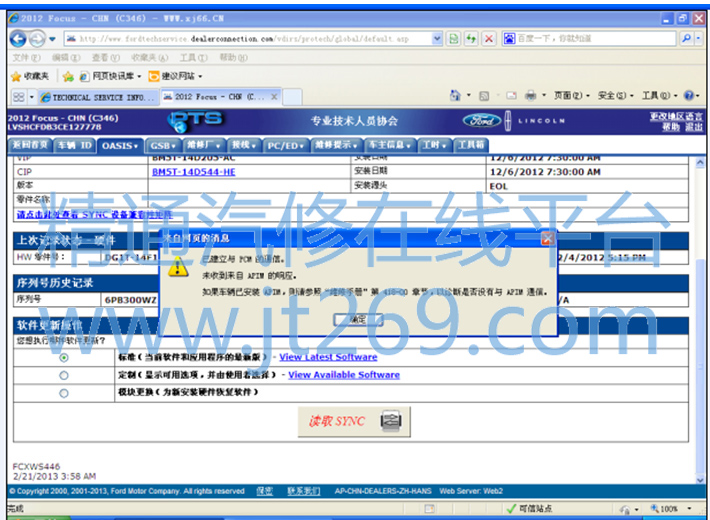
Task: Click the read mail envelope icon
Action: pos(511,96)
